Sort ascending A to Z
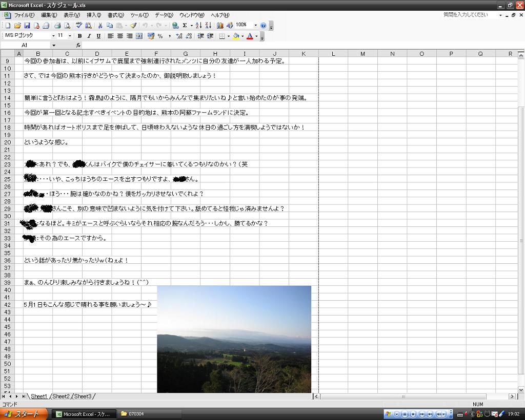The height and width of the screenshot is (420, 525). pos(198,26)
